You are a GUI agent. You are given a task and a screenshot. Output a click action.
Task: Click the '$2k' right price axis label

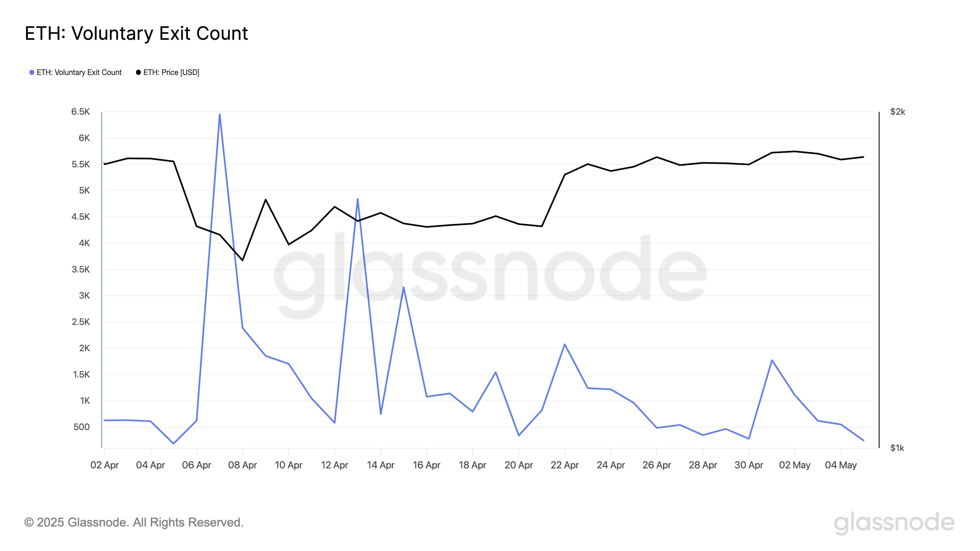click(898, 112)
